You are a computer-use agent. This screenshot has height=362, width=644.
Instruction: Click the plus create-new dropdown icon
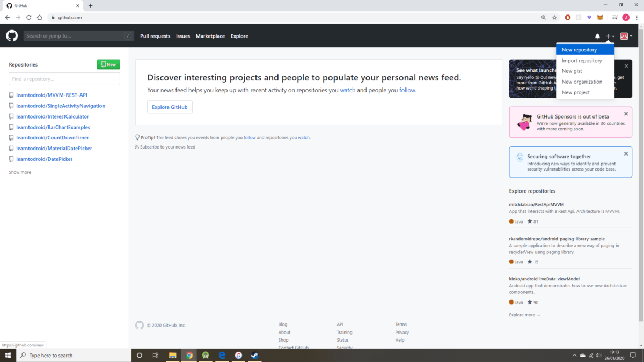610,36
